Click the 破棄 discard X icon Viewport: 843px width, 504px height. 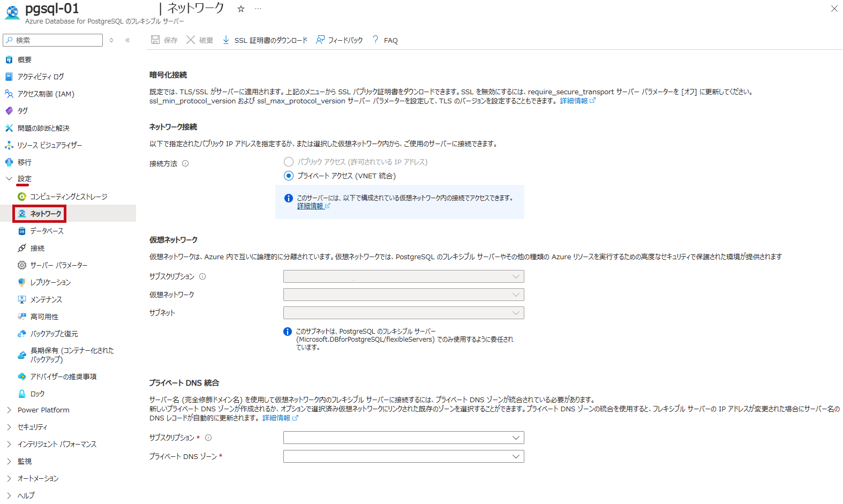click(191, 40)
